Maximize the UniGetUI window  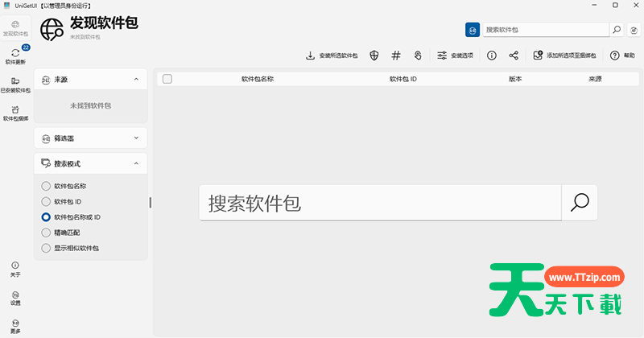615,6
